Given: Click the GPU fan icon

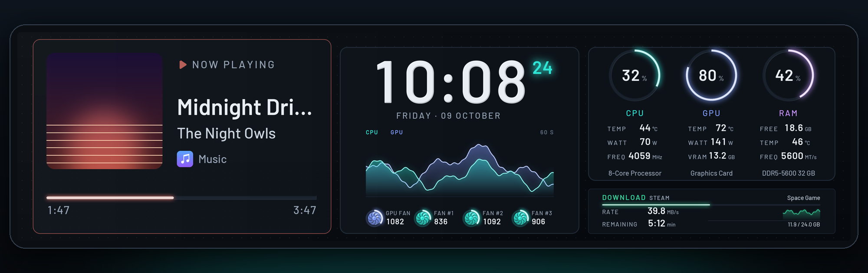Looking at the screenshot, I should coord(375,218).
